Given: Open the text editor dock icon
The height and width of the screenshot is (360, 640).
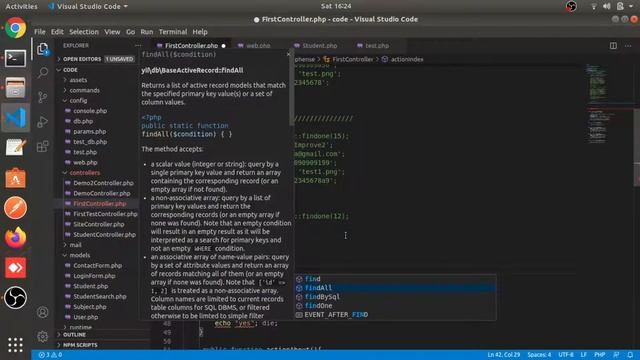Looking at the screenshot, I should 16,148.
